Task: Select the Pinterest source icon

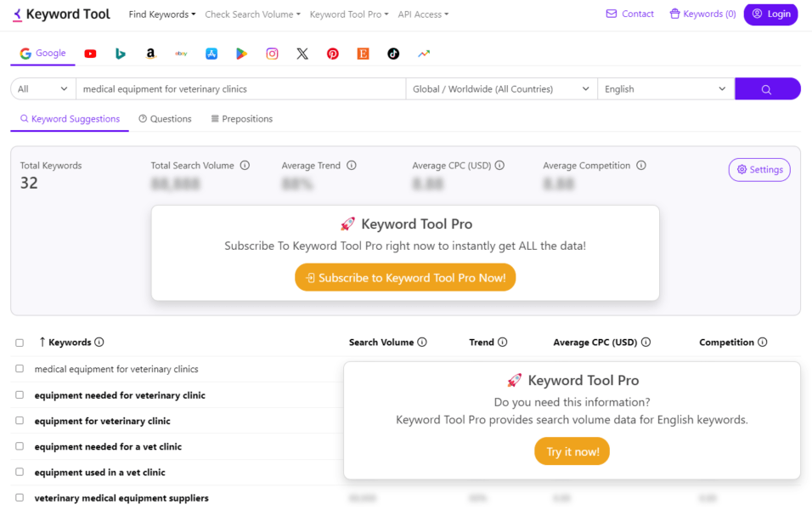Action: click(332, 53)
